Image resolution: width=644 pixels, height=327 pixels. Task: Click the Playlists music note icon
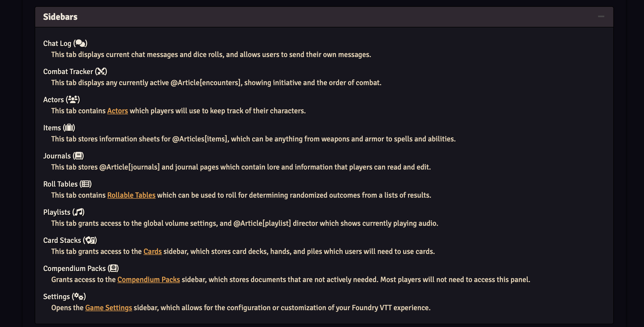click(x=79, y=212)
